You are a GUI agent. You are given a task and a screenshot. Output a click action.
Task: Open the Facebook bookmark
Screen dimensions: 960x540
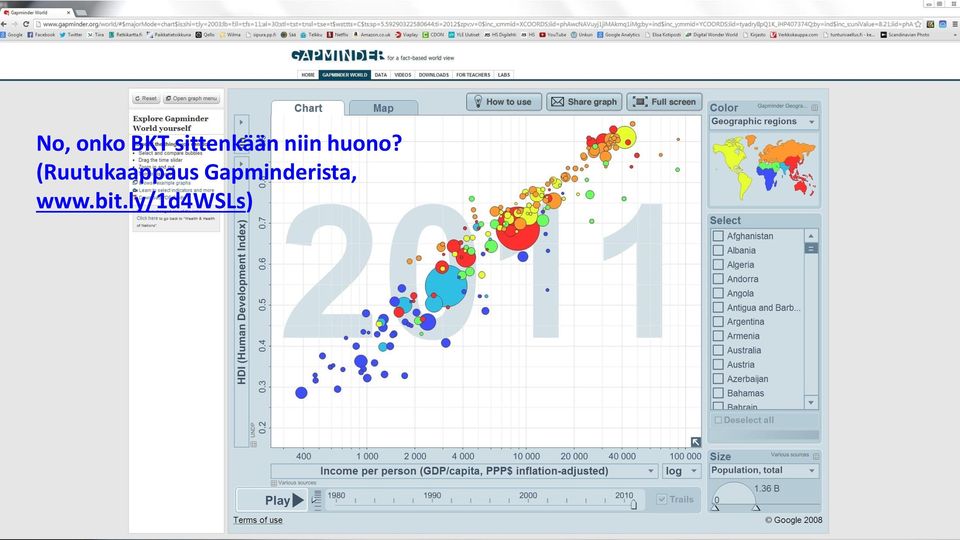coord(41,35)
